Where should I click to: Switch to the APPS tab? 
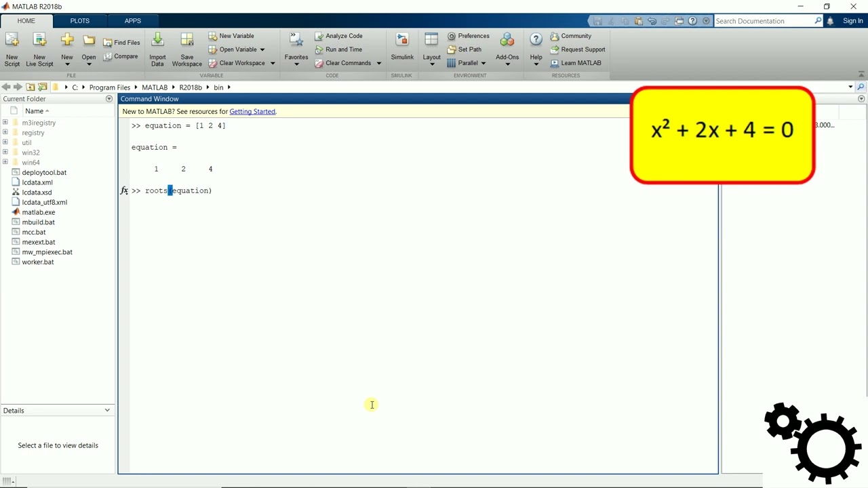coord(132,21)
